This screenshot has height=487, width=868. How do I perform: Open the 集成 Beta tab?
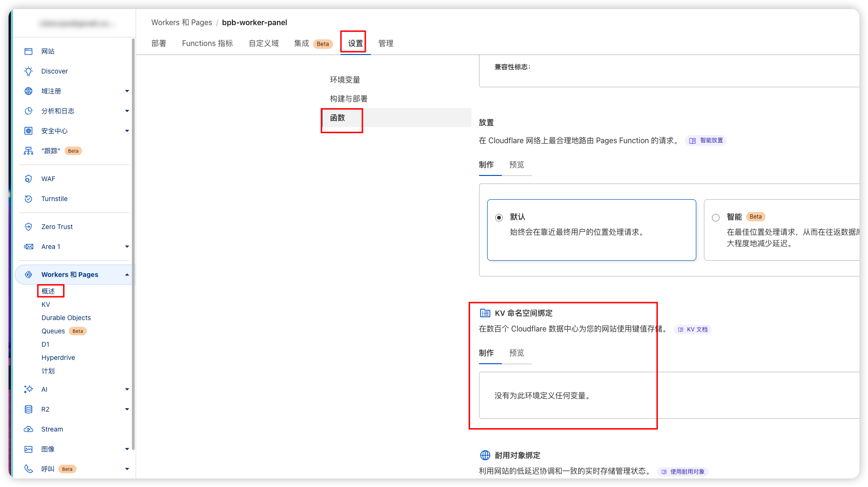(313, 44)
